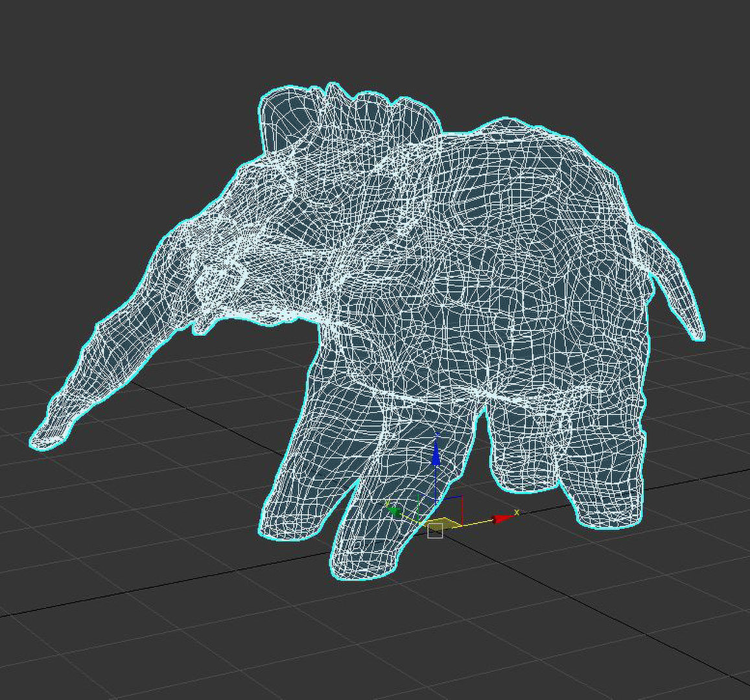This screenshot has width=750, height=700.
Task: Click the yellow XY plane handle of the gizmo
Action: pos(442,523)
